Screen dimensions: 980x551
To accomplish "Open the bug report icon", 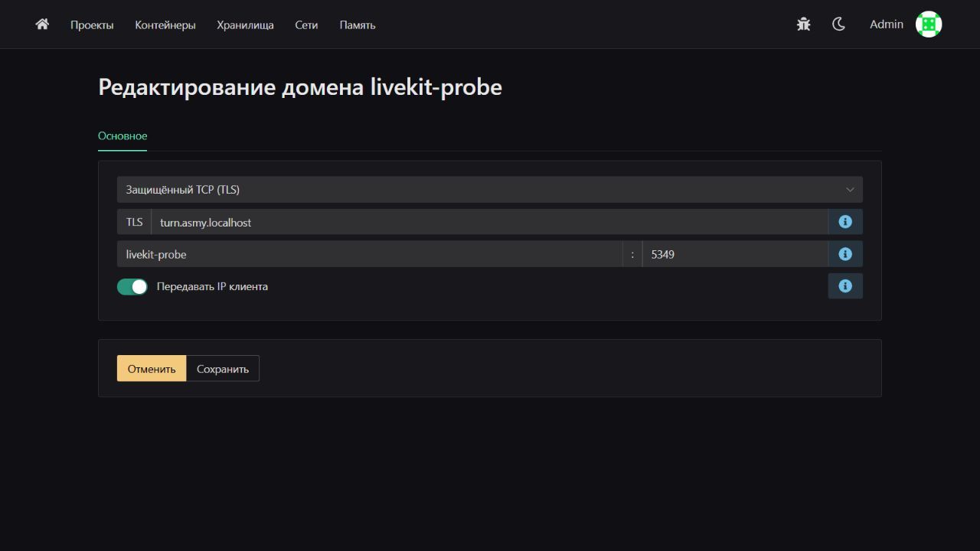I will click(803, 24).
